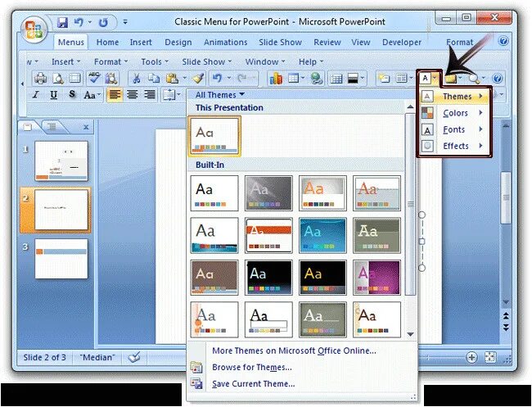Open slide Layout icon in toolbar
Screen dimensions: 532x407
[401, 79]
